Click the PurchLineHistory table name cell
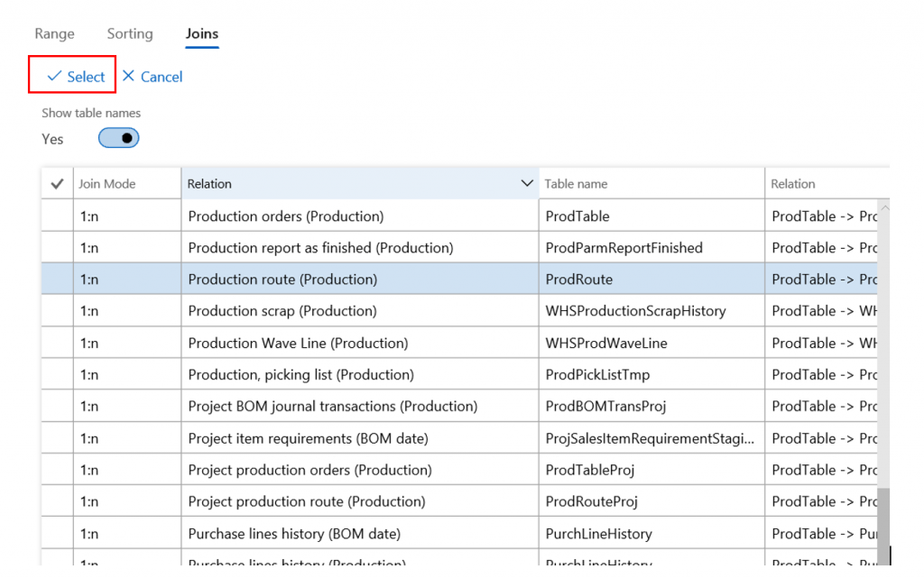The height and width of the screenshot is (578, 924). tap(598, 533)
